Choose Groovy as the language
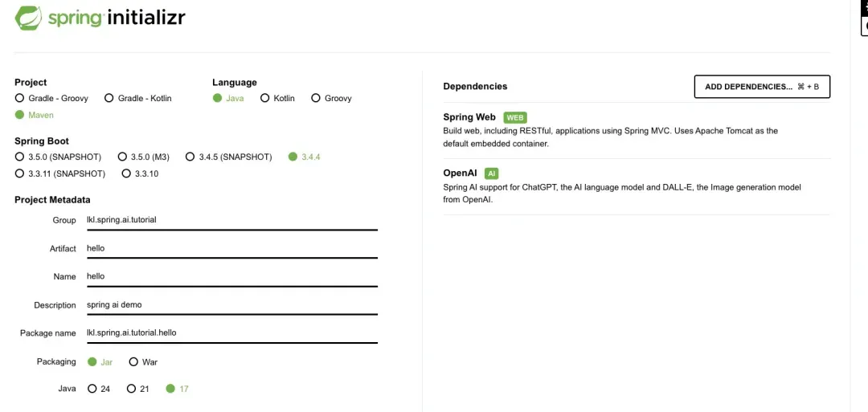This screenshot has height=412, width=868. click(x=332, y=98)
